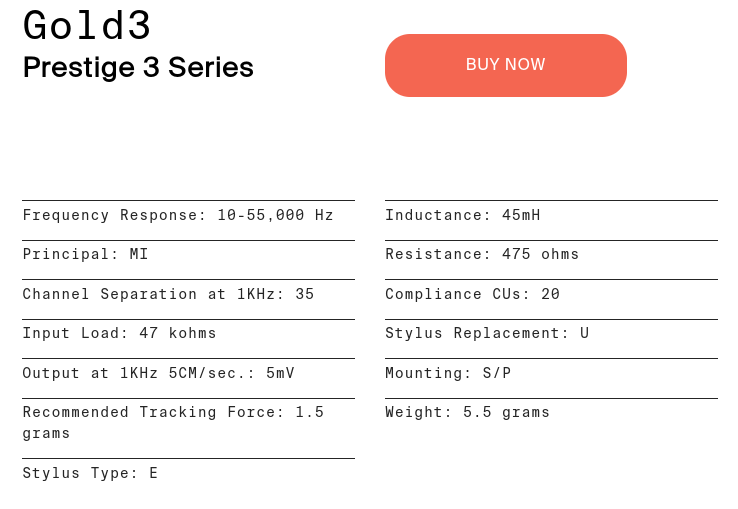Click the Inductance: 45mH spec

463,215
